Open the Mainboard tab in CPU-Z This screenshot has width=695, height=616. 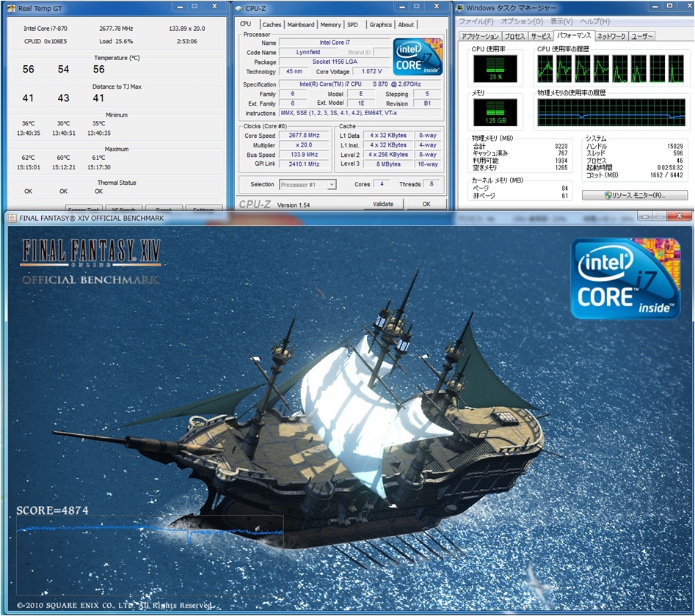pyautogui.click(x=301, y=25)
